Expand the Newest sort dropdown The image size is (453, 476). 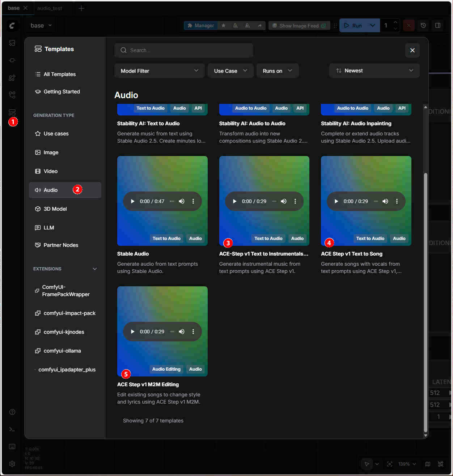click(x=374, y=71)
